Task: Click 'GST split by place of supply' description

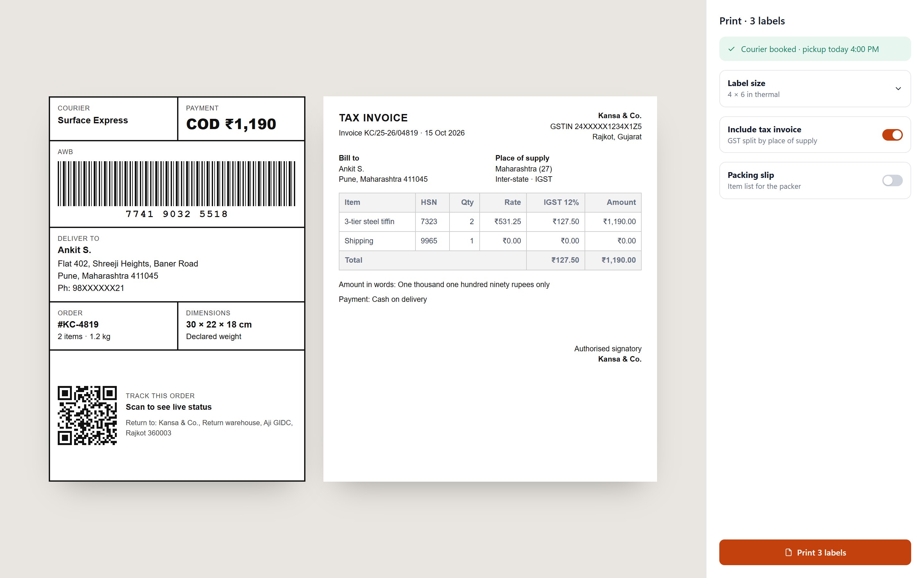Action: click(x=772, y=141)
